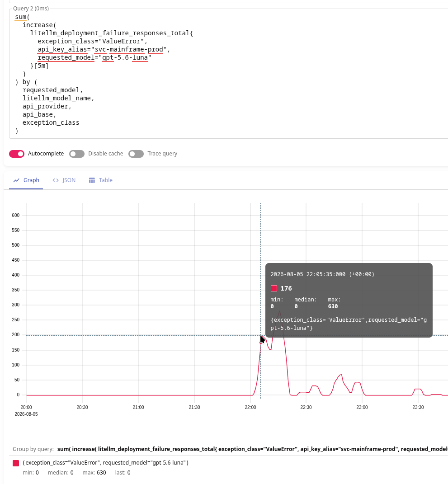Click inside the Query 2 editor field
The image size is (448, 484).
(228, 74)
